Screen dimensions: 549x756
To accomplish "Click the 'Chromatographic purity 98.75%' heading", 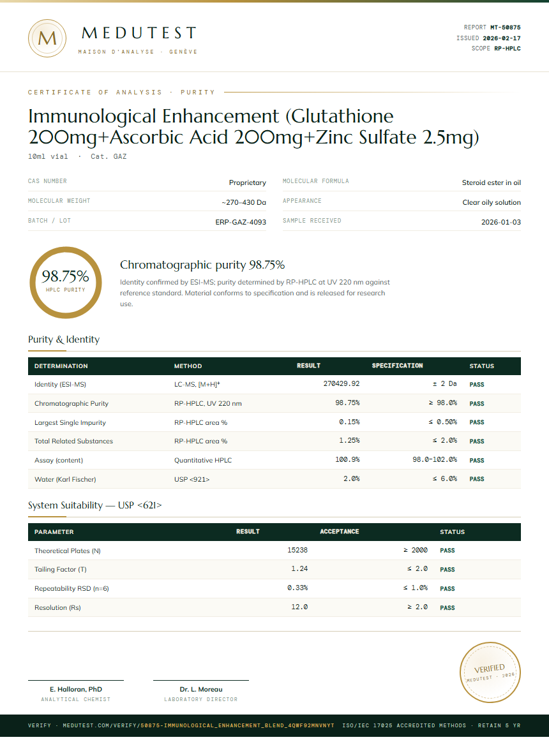I will (202, 265).
